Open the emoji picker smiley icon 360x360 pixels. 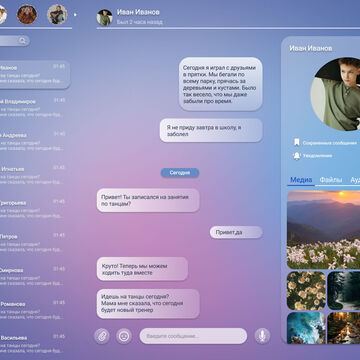pyautogui.click(x=124, y=336)
